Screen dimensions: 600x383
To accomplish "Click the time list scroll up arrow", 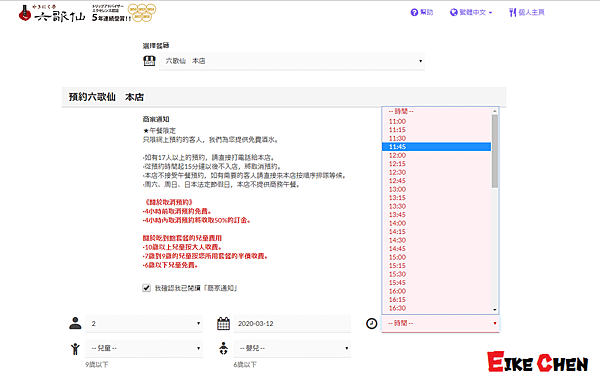I will [495, 111].
